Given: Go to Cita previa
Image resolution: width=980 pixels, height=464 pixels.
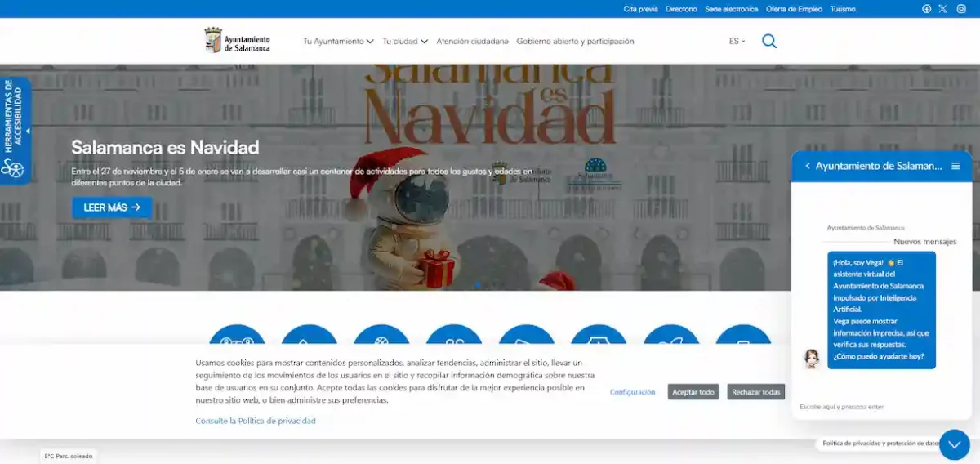Looking at the screenshot, I should (x=640, y=9).
